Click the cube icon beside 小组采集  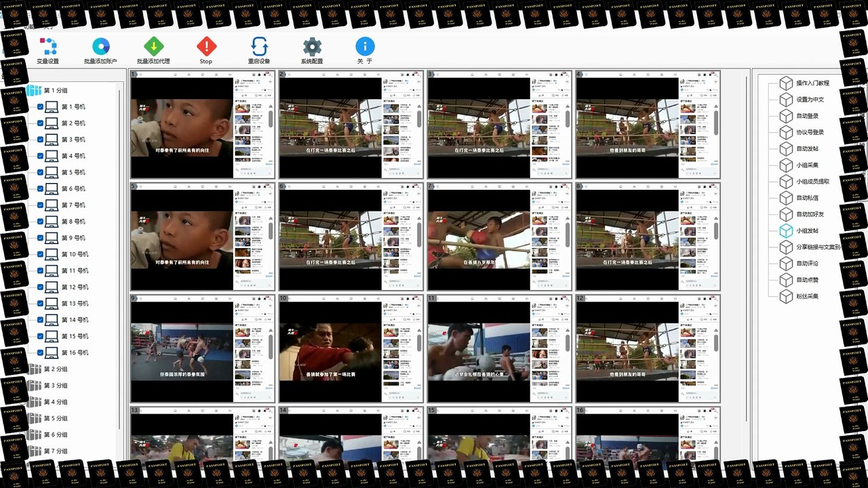[x=785, y=165]
